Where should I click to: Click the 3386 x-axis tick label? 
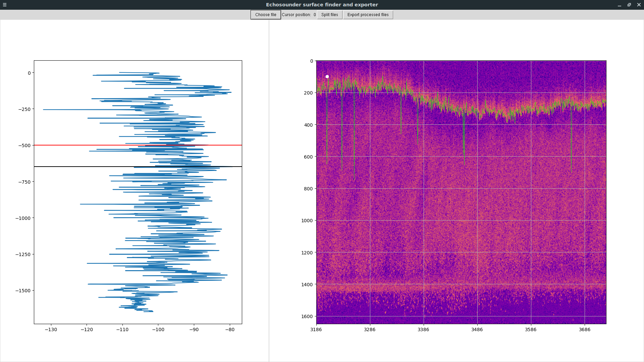click(423, 329)
